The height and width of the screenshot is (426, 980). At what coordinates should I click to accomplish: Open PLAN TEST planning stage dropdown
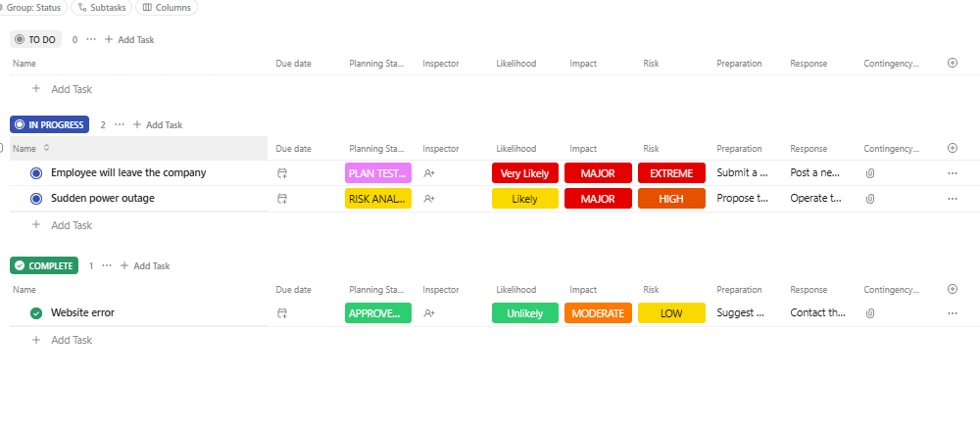[378, 173]
